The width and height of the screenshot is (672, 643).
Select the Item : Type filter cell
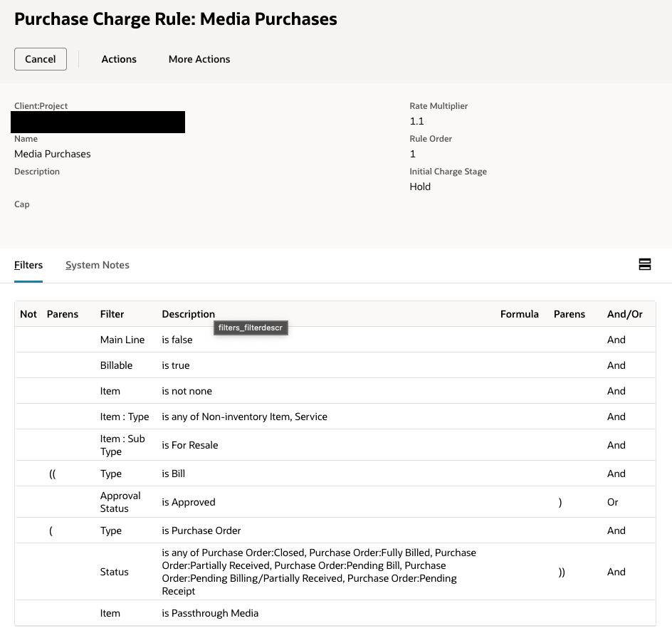coord(125,417)
